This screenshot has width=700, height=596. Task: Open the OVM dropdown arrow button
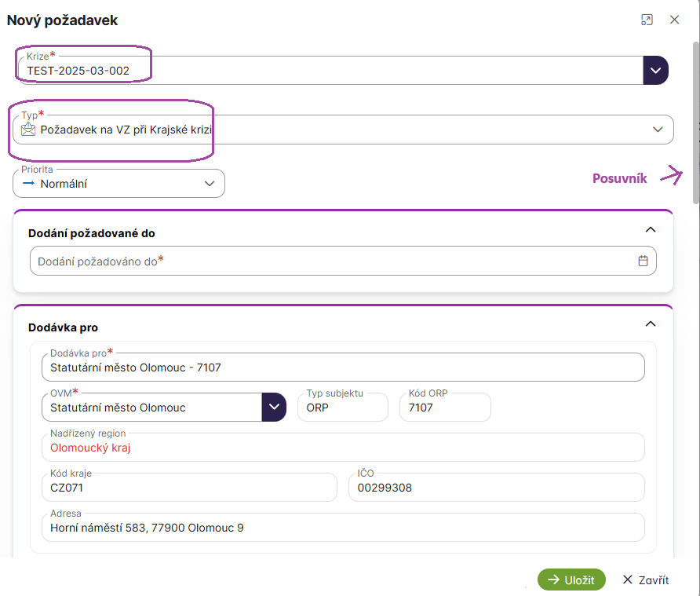tap(273, 408)
